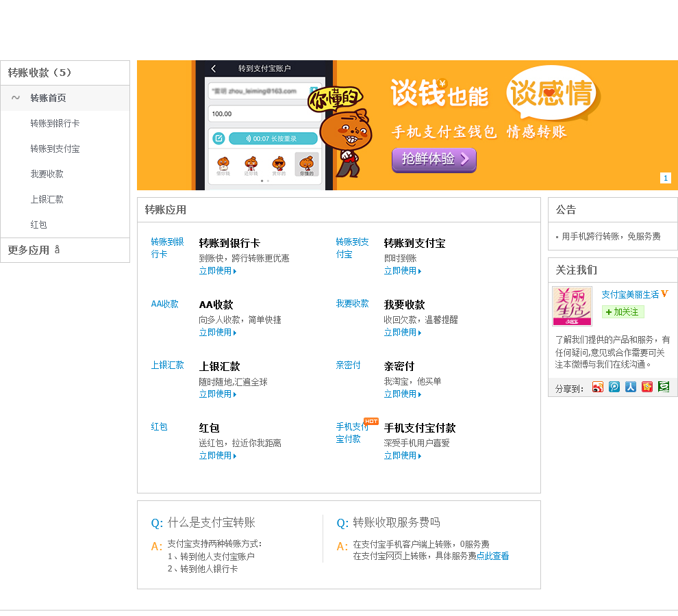Click 立即使用 under 转账到银行卡
The image size is (678, 616).
(218, 271)
